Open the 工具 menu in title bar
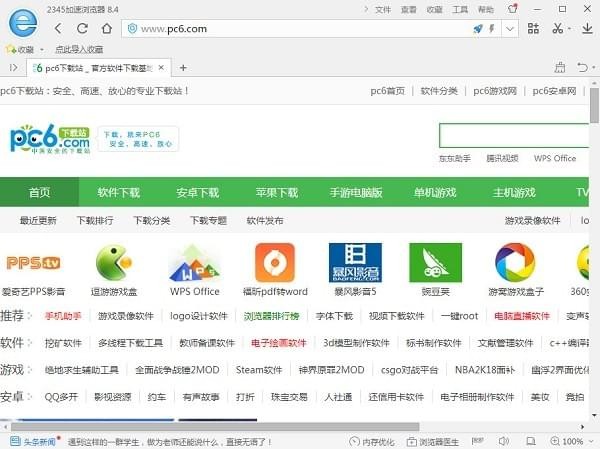Viewport: 600px width, 449px height. 459,9
